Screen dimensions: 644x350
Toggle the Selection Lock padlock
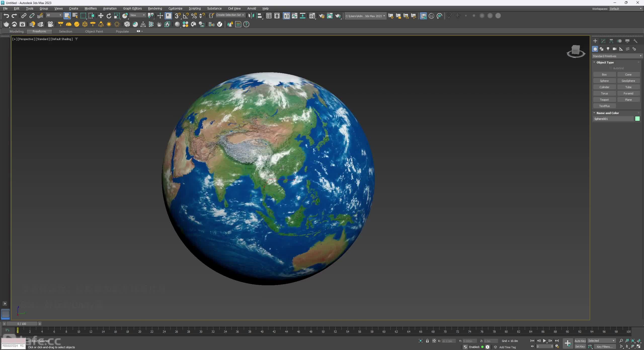pos(427,341)
